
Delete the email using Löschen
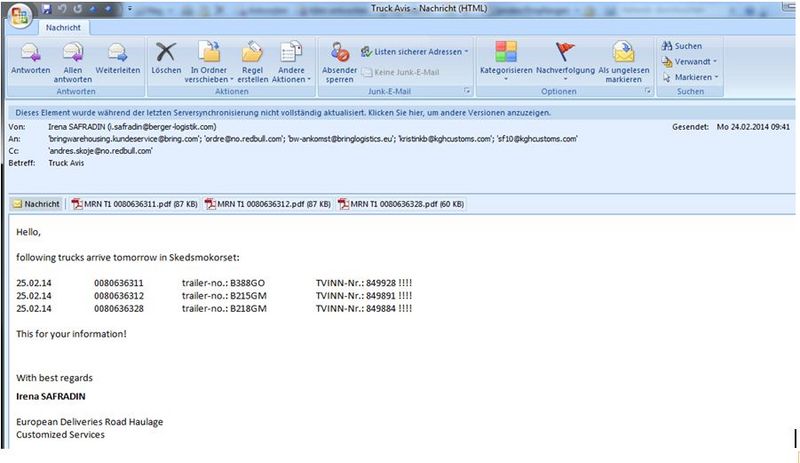point(166,59)
